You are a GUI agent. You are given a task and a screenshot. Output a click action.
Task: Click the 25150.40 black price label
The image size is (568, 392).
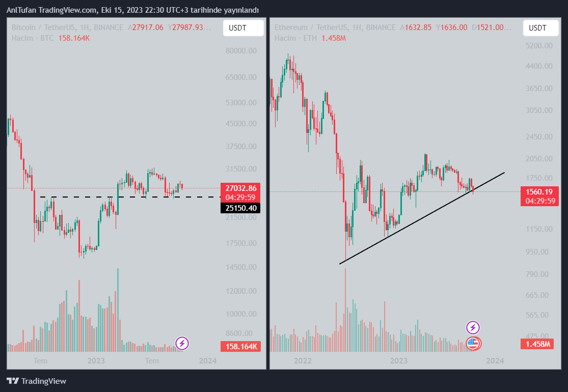[240, 208]
